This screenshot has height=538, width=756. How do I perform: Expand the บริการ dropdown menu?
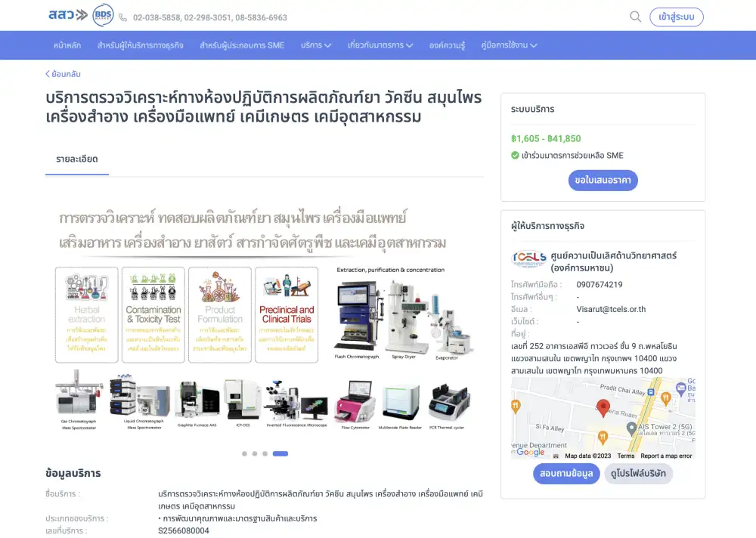[x=316, y=45]
